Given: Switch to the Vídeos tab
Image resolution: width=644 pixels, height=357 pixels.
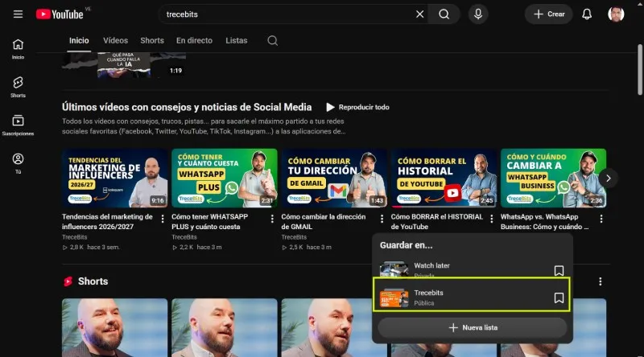Looking at the screenshot, I should pos(115,41).
